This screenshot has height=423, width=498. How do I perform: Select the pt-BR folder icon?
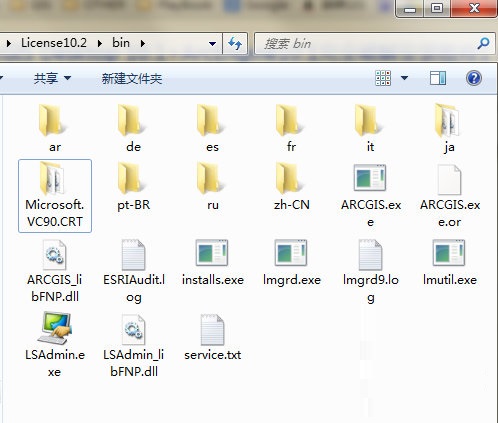tap(131, 178)
